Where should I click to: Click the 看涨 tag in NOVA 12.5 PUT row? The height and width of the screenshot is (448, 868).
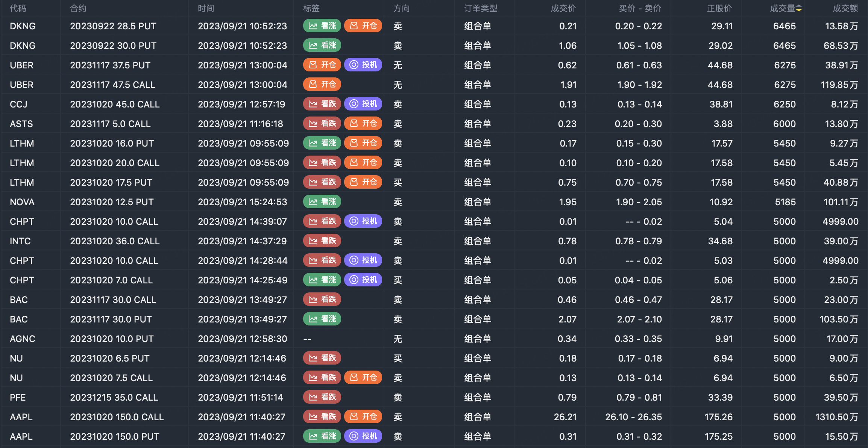[x=322, y=201]
